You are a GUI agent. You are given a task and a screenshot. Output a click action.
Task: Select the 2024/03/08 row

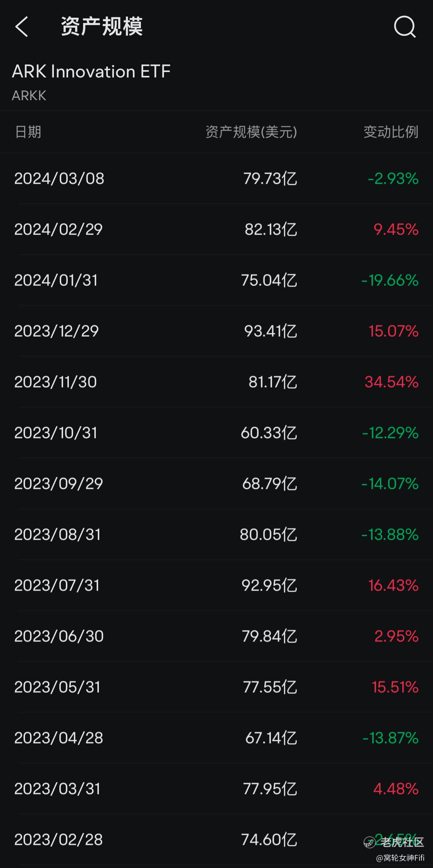click(216, 178)
